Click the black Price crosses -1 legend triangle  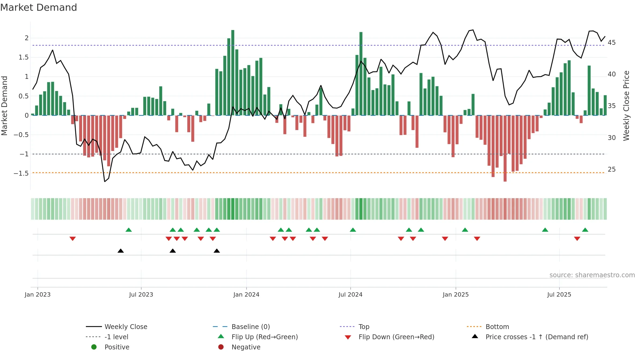475,336
